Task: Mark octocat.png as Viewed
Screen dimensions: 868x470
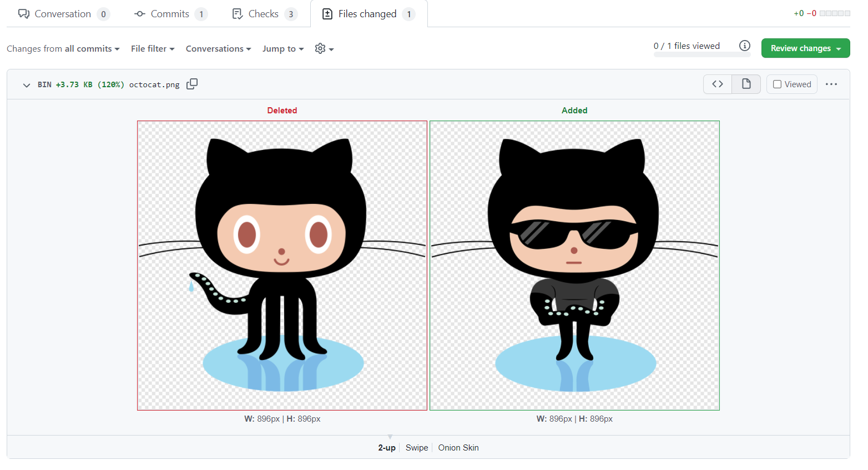Action: (x=776, y=84)
